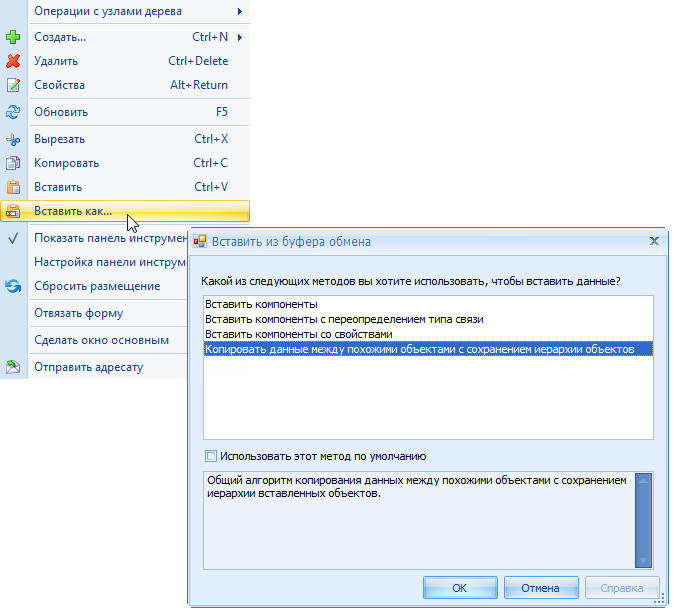
Task: Click the Copy documents icon
Action: [13, 163]
